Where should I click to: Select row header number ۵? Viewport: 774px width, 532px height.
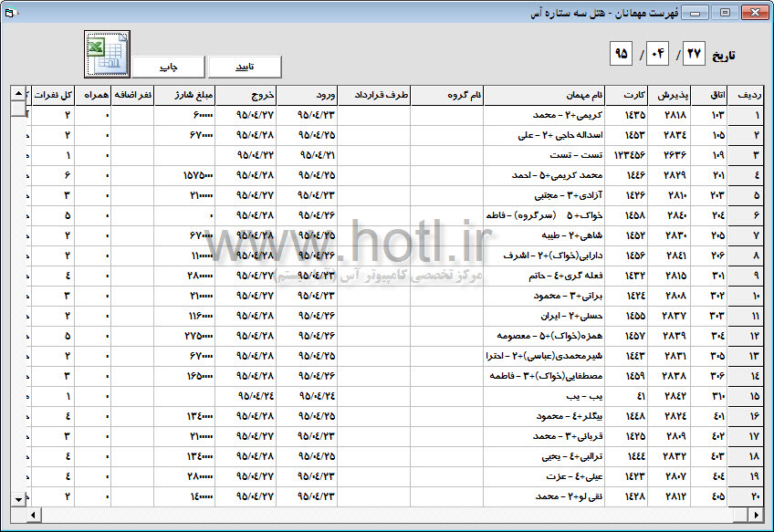click(x=746, y=195)
